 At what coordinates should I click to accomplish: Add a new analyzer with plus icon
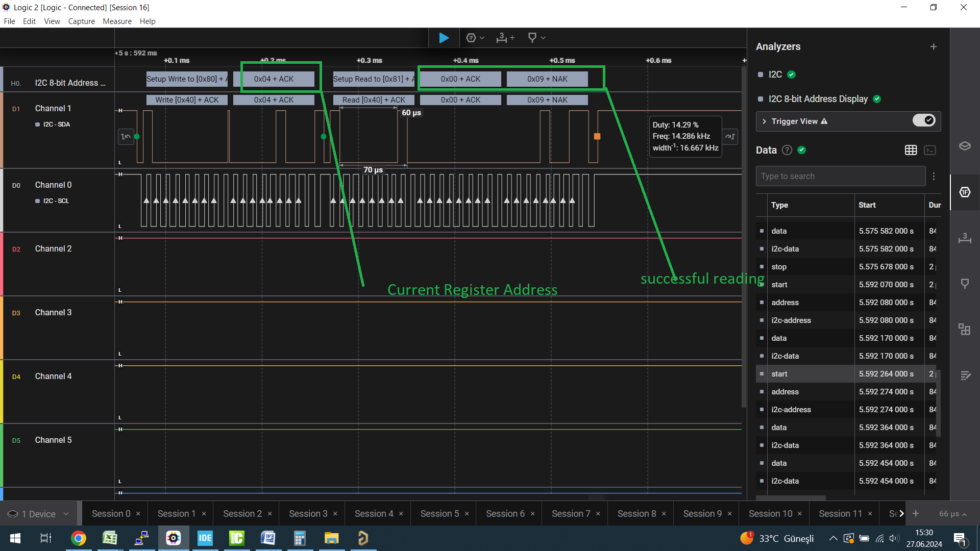point(934,46)
